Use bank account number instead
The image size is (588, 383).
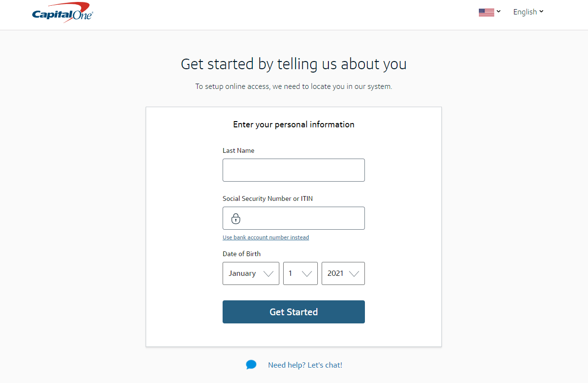coord(265,237)
